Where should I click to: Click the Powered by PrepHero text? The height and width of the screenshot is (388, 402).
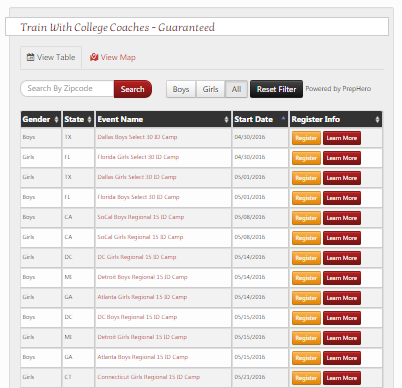pyautogui.click(x=338, y=89)
